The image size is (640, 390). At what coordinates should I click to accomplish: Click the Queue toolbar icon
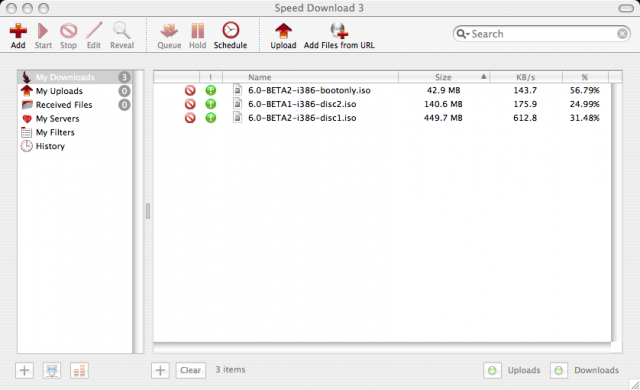[169, 31]
